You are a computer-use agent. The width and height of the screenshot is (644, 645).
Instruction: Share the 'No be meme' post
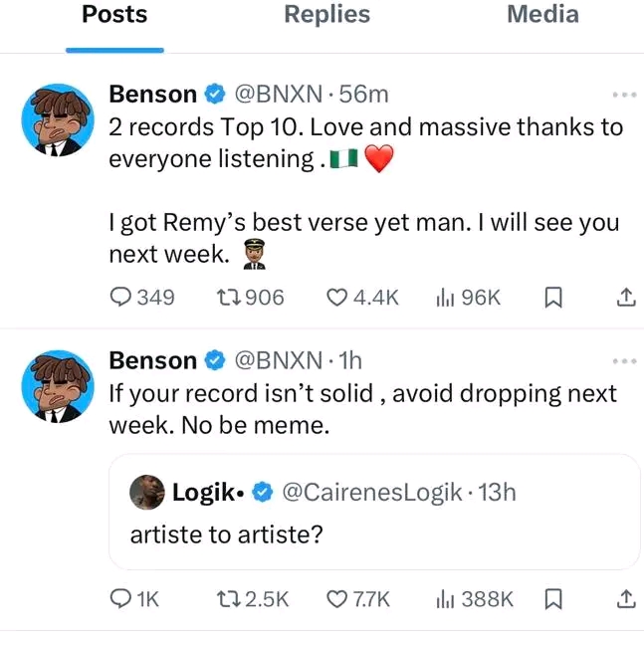pos(625,598)
